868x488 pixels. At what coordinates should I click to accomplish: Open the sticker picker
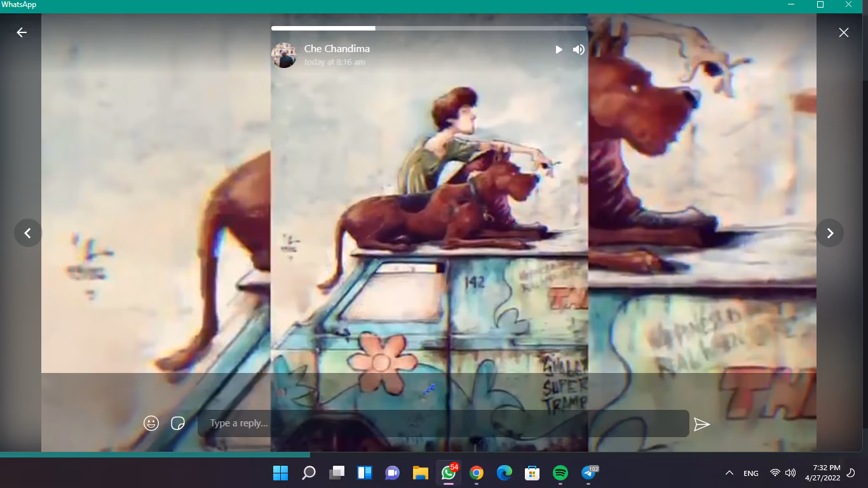point(178,423)
